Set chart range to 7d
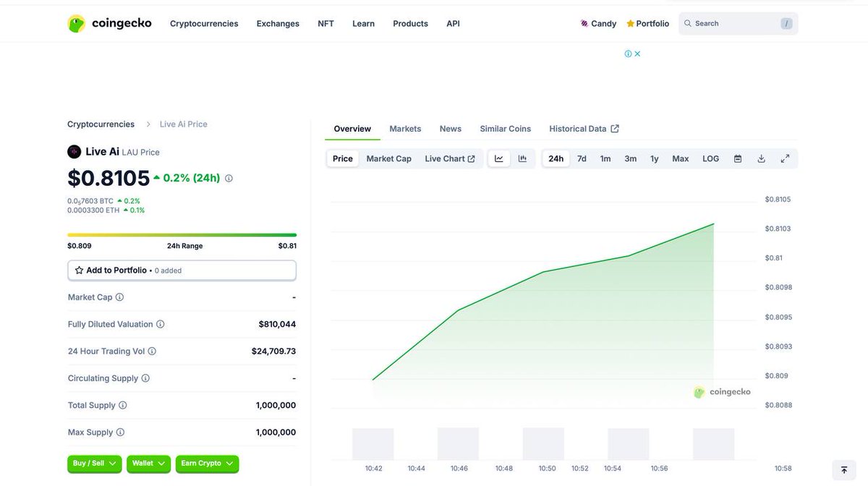The height and width of the screenshot is (486, 868). click(x=582, y=158)
